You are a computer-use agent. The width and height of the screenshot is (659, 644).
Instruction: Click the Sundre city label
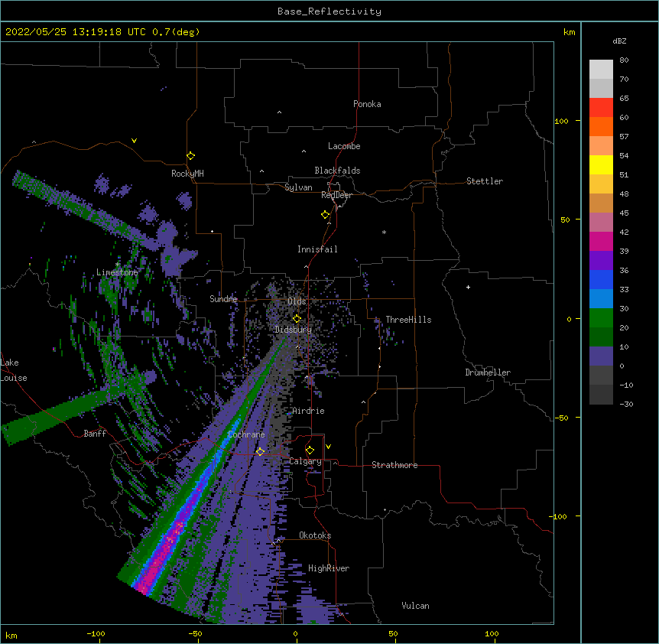coord(223,299)
